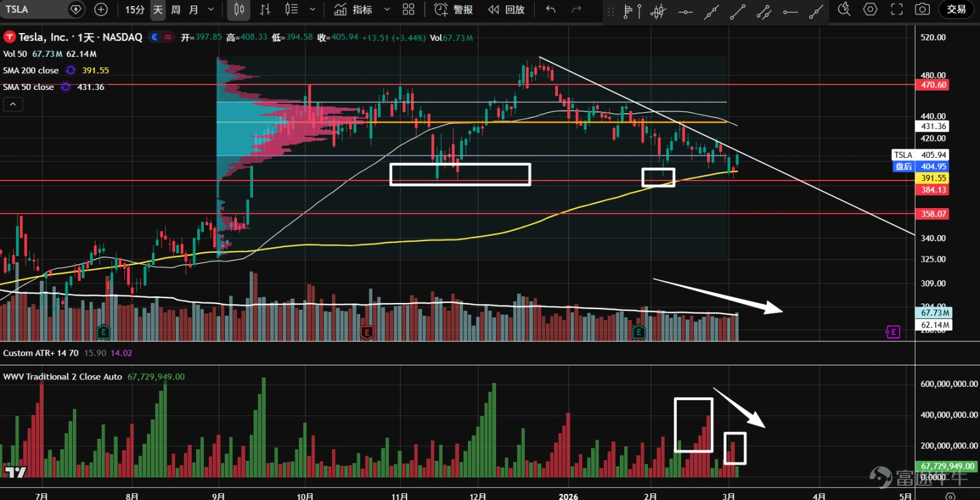Click the 交易 trade button
Screen dimensions: 980x500
[x=956, y=9]
